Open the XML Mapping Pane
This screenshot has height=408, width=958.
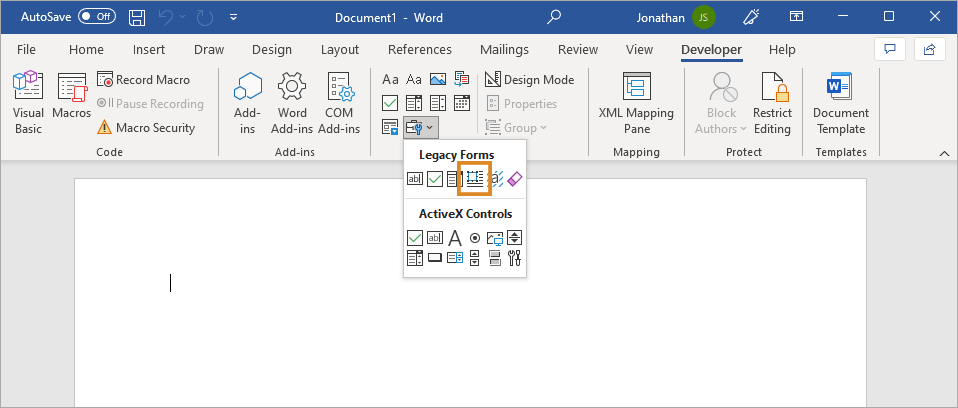(x=636, y=103)
